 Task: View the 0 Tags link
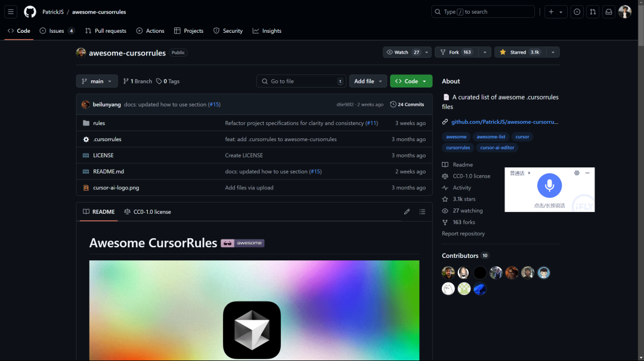pos(168,81)
